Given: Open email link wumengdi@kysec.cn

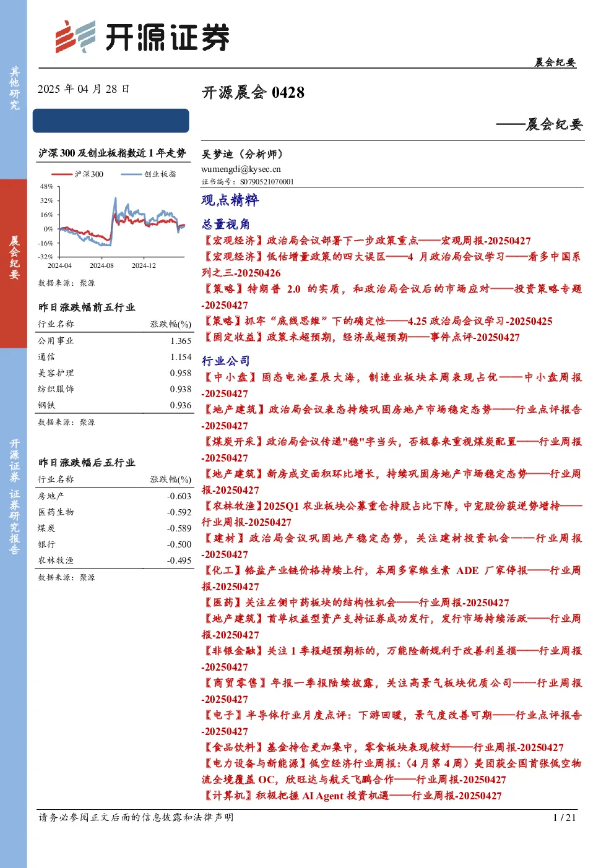Looking at the screenshot, I should [x=241, y=169].
